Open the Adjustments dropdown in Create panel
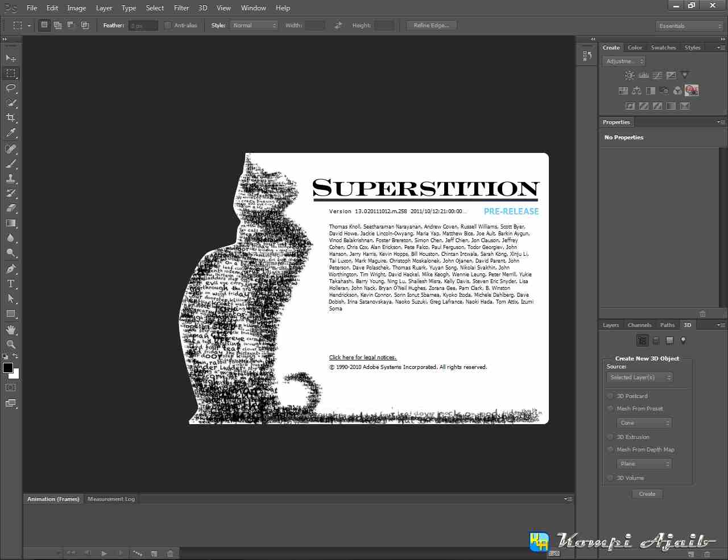 [624, 61]
